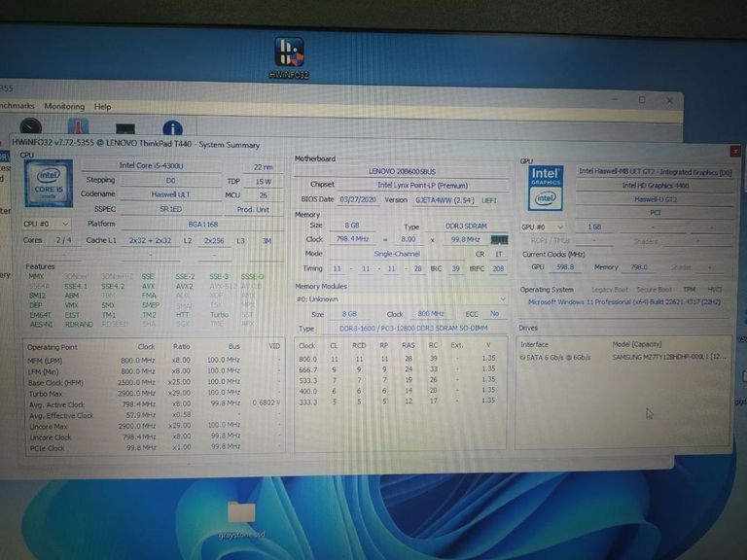Click the AVX2 feature label
This screenshot has height=560, width=747.
coord(184,286)
